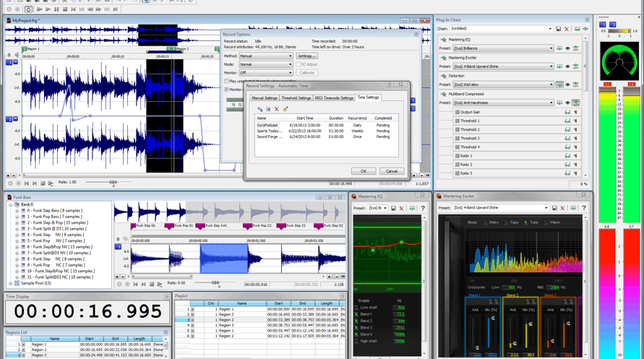Viewport: 644px width, 359px height.
Task: Click Pause in the main transport toolbar
Action: tap(56, 9)
